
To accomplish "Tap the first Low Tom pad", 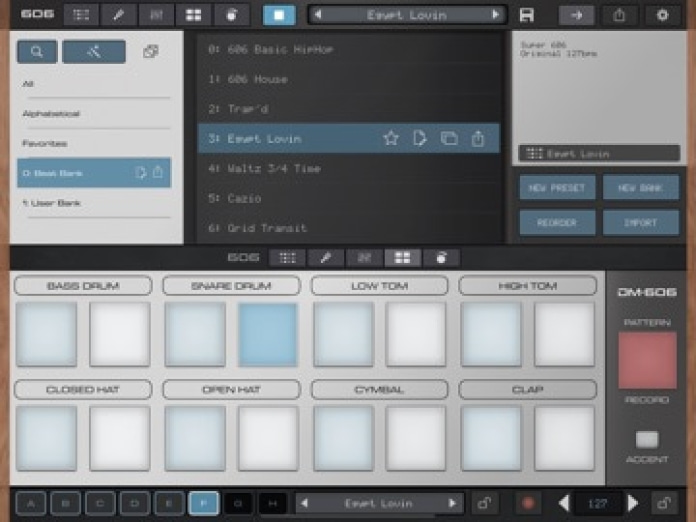I will click(343, 335).
